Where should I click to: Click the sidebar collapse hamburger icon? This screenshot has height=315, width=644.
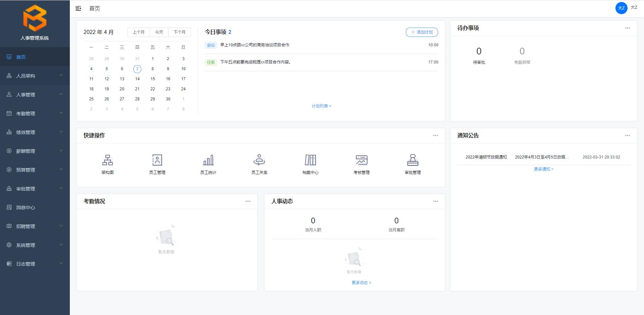(78, 8)
